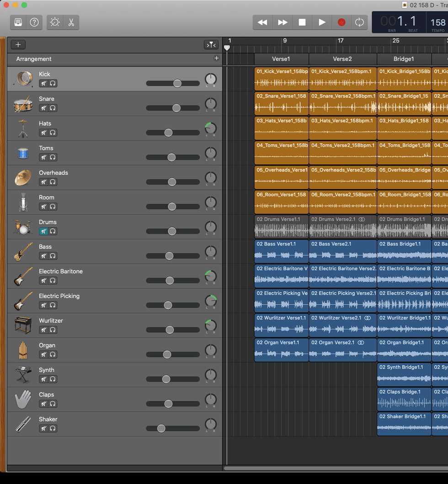Open the track header filter button
This screenshot has height=484, width=448.
coord(211,45)
